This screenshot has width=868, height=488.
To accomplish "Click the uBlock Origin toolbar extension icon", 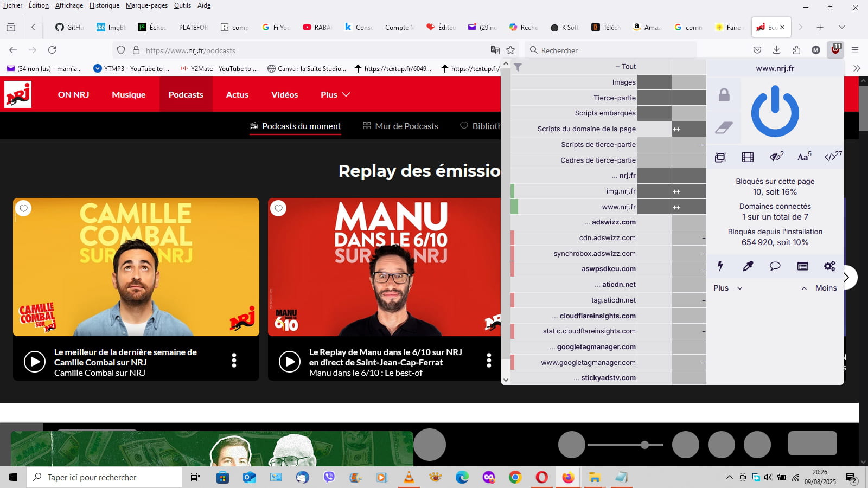I will (x=835, y=49).
